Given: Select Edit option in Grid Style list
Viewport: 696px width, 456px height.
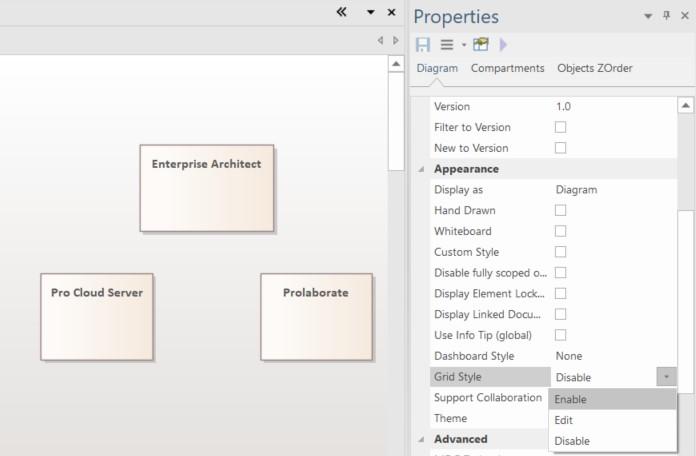Looking at the screenshot, I should click(x=563, y=420).
